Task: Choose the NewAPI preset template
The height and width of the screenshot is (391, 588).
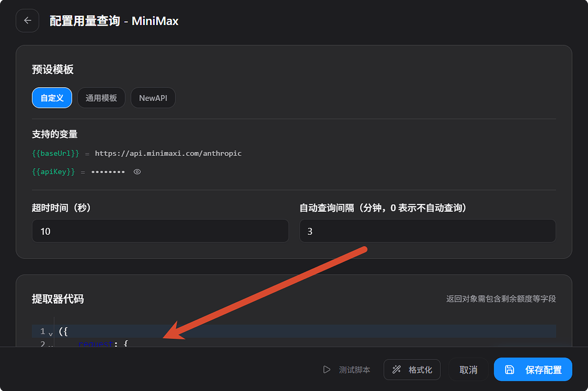Action: point(153,98)
